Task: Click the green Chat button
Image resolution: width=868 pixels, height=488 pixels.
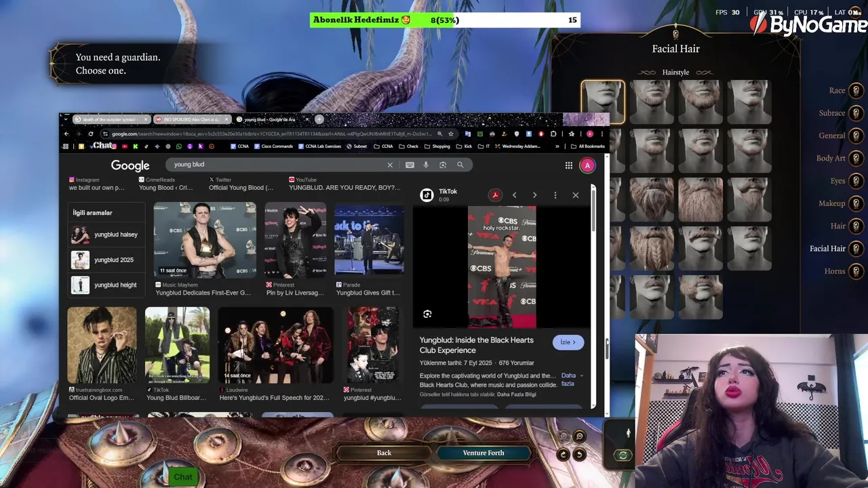Action: pos(182,476)
